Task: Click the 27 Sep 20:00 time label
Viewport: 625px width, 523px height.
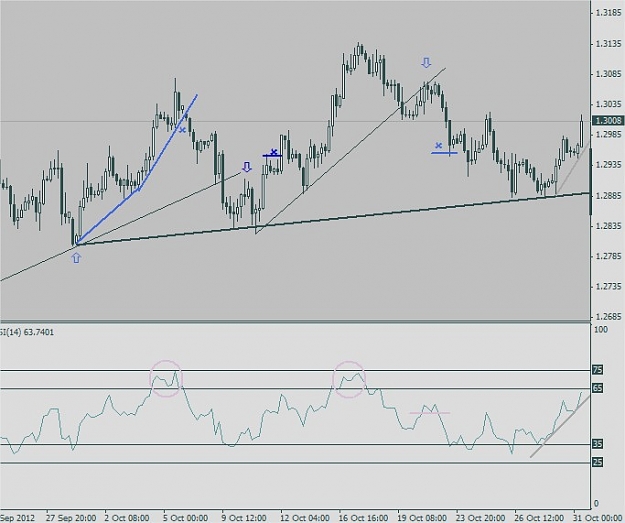Action: pyautogui.click(x=71, y=518)
